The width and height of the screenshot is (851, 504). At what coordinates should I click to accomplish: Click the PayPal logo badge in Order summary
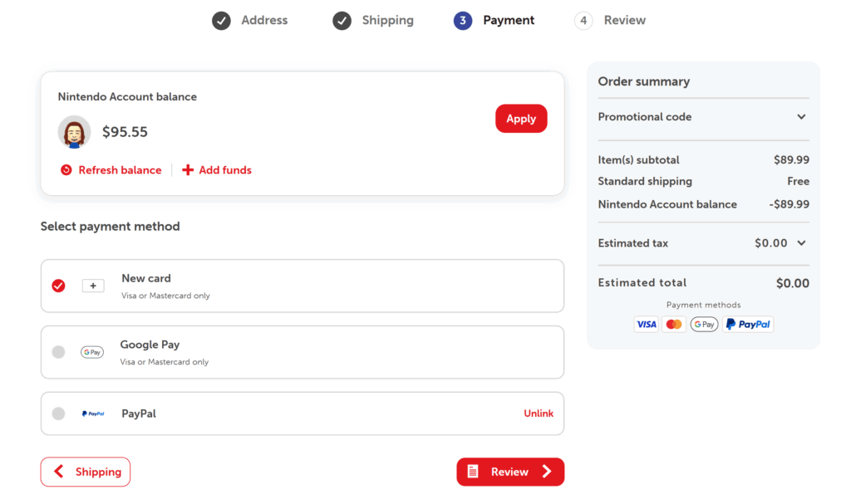(748, 325)
